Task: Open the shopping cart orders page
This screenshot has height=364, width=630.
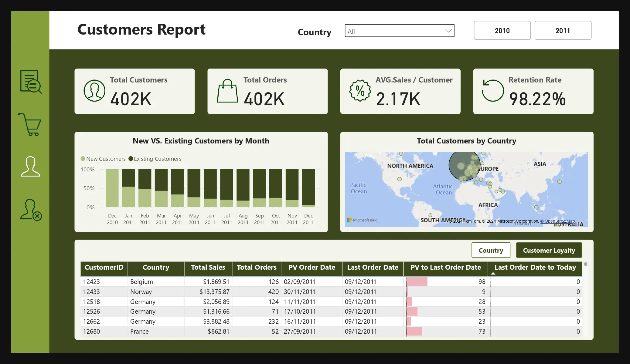Action: [x=30, y=125]
